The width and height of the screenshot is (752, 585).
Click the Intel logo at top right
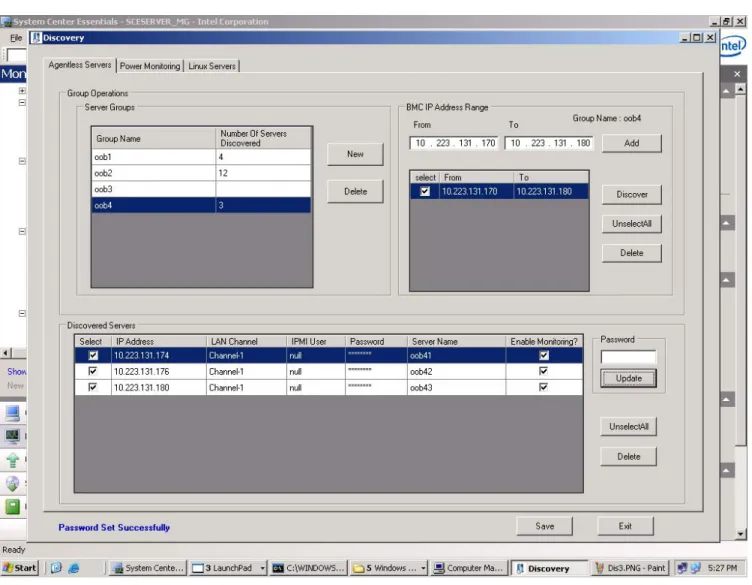coord(733,46)
